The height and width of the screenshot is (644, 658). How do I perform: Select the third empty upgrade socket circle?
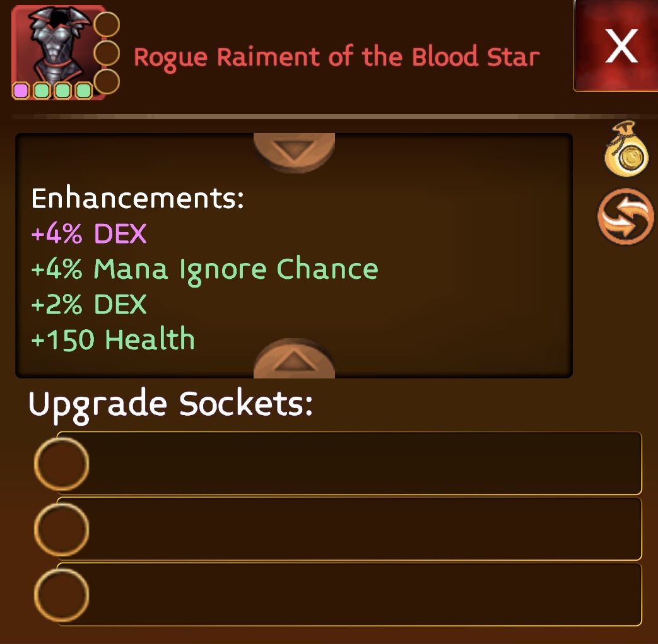click(x=61, y=595)
